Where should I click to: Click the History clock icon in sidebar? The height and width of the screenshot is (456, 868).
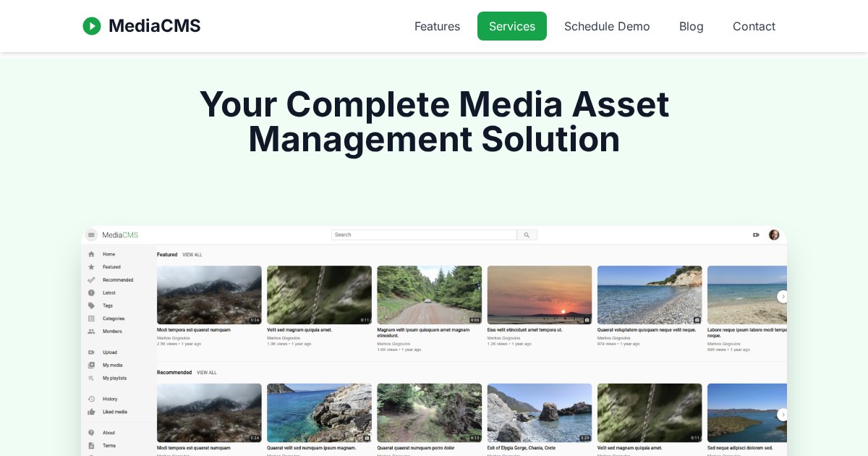click(x=91, y=399)
